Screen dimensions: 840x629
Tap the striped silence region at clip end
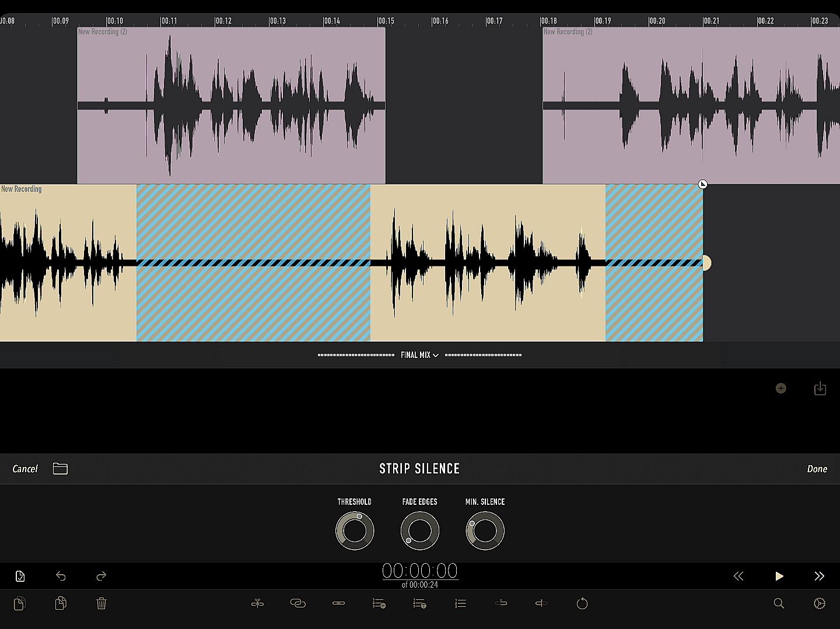click(654, 263)
